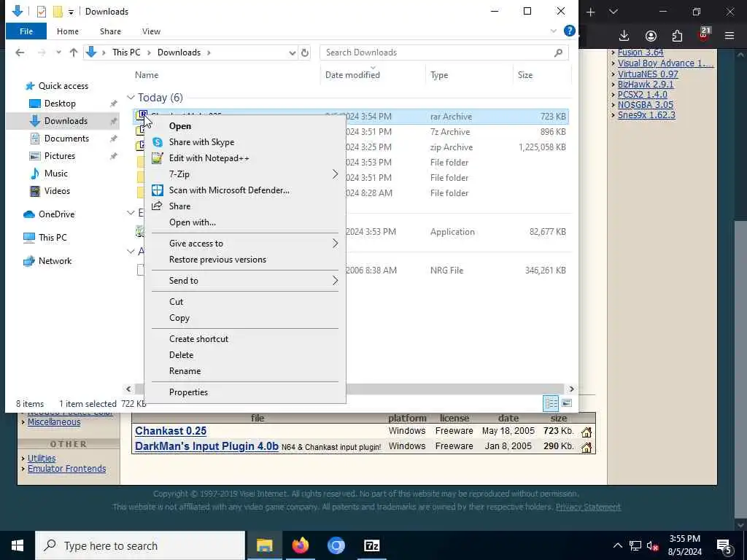Select Videos in the navigation pane
Image resolution: width=747 pixels, height=560 pixels.
[57, 191]
